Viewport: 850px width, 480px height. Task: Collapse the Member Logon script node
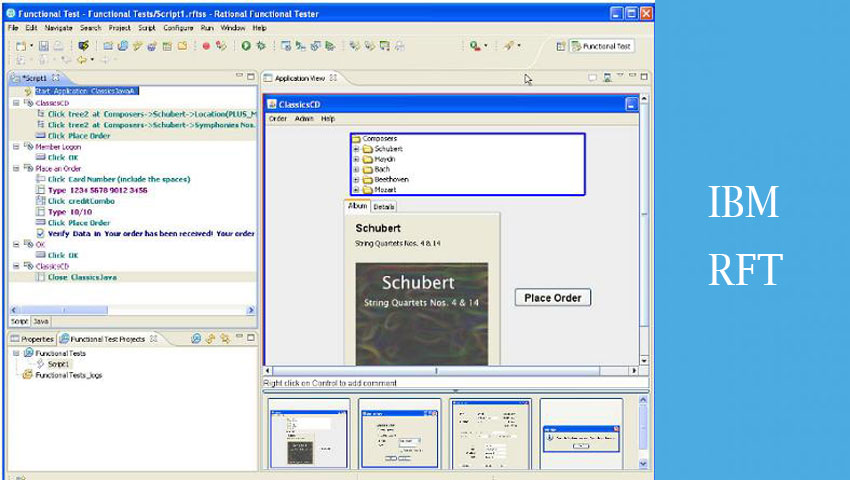pyautogui.click(x=15, y=146)
